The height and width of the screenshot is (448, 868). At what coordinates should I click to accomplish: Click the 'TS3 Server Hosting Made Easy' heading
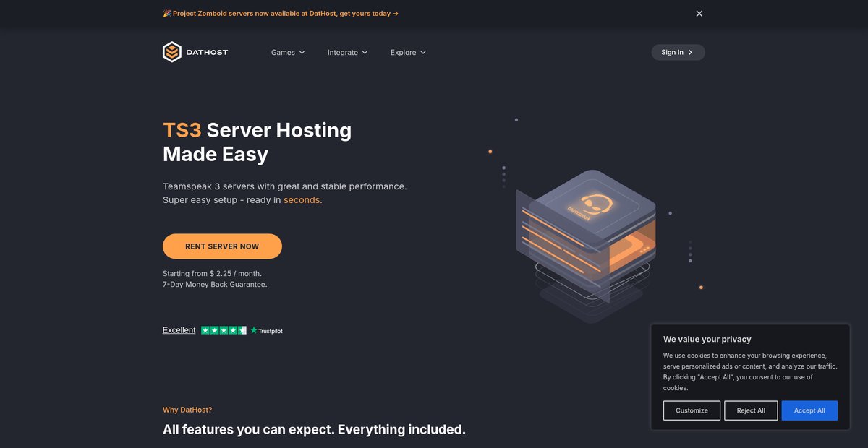257,142
